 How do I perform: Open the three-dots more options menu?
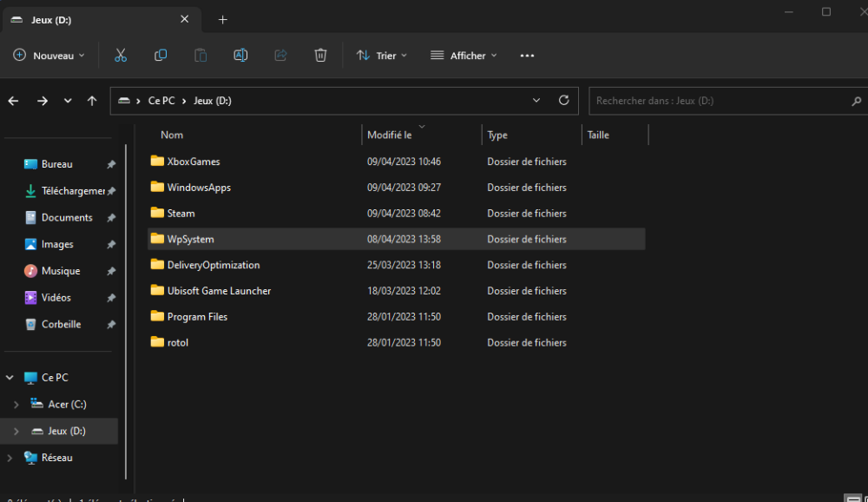pos(527,56)
